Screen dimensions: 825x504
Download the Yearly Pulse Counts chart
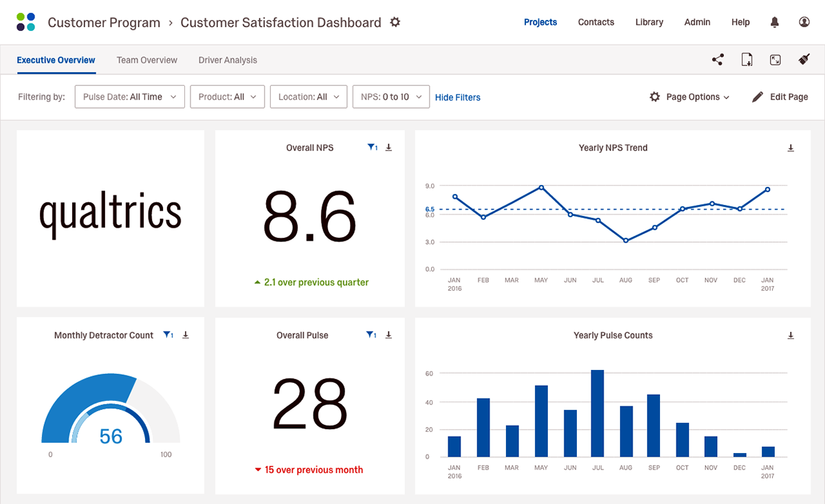(791, 335)
